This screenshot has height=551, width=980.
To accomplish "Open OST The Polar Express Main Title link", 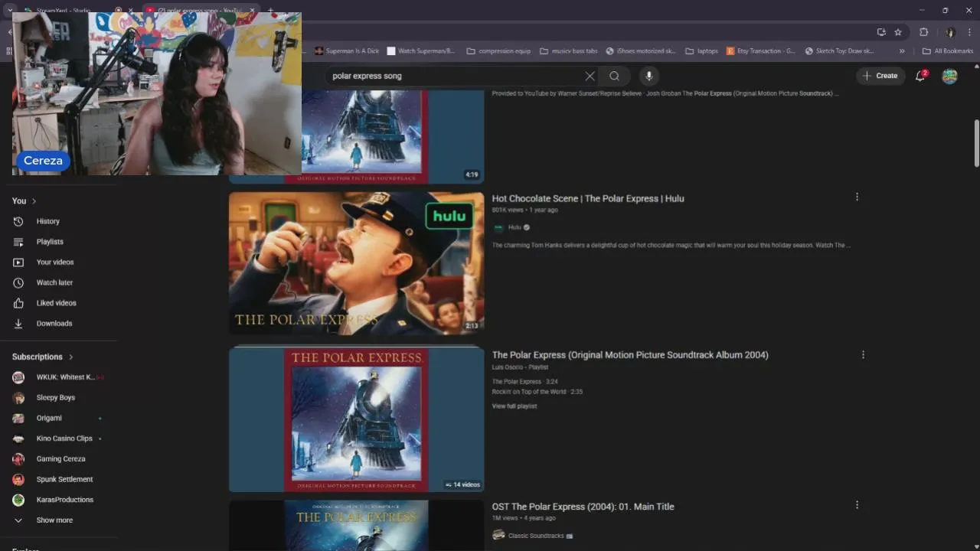I will click(583, 507).
